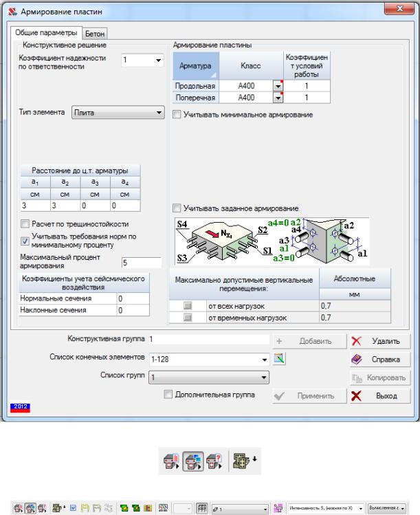Click the Класс column header

point(251,66)
